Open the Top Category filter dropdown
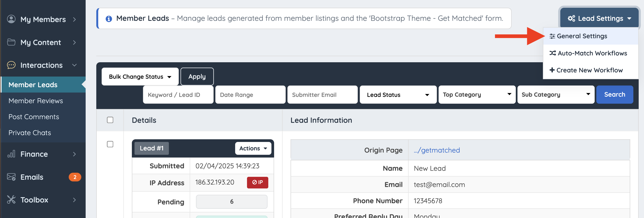Viewport: 644px width, 218px height. (x=477, y=95)
